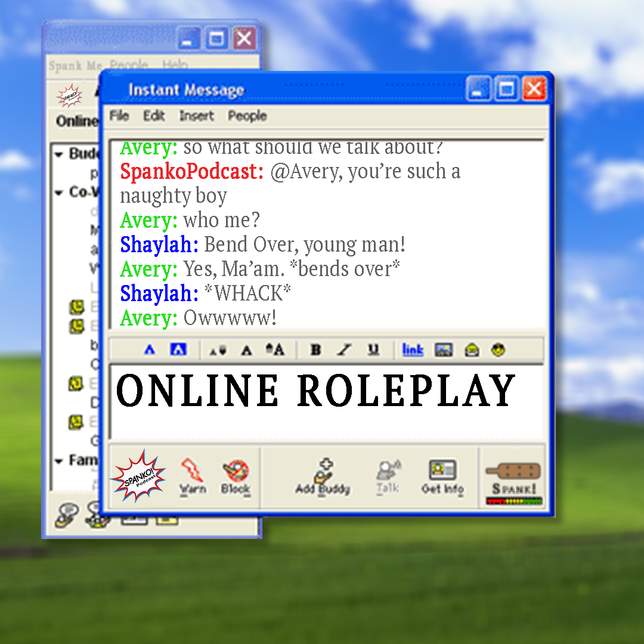
Task: Open the People menu in Instant Message
Action: pos(247,116)
